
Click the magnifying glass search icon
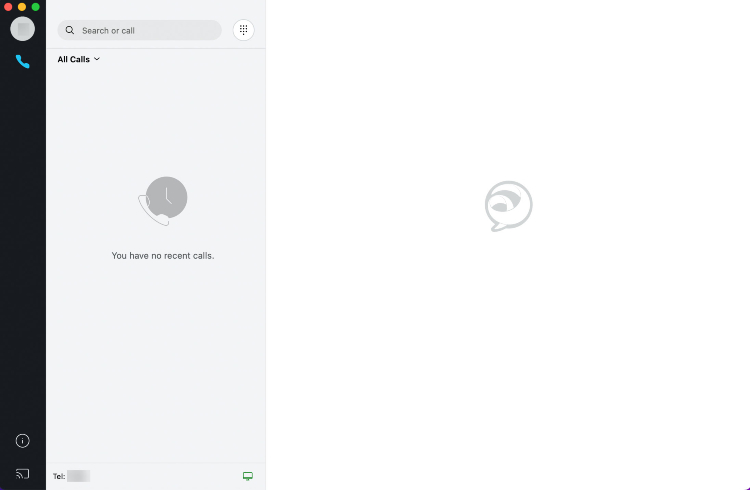click(70, 30)
